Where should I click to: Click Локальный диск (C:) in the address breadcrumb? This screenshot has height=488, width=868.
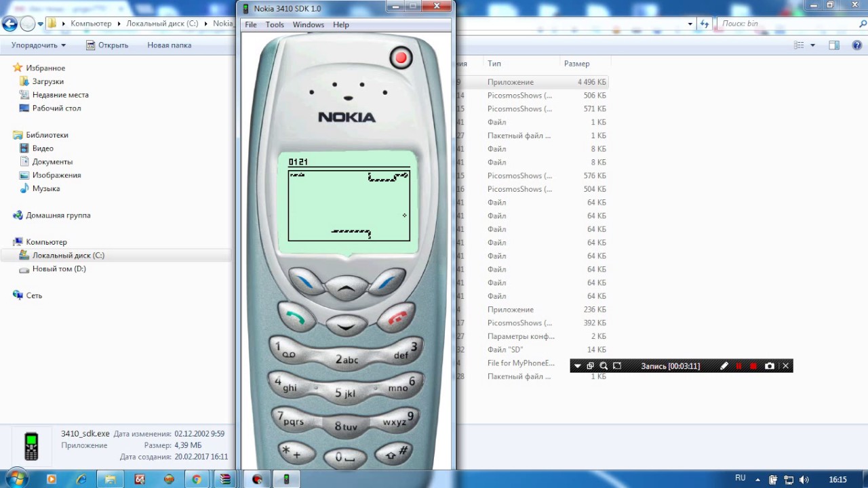point(163,24)
